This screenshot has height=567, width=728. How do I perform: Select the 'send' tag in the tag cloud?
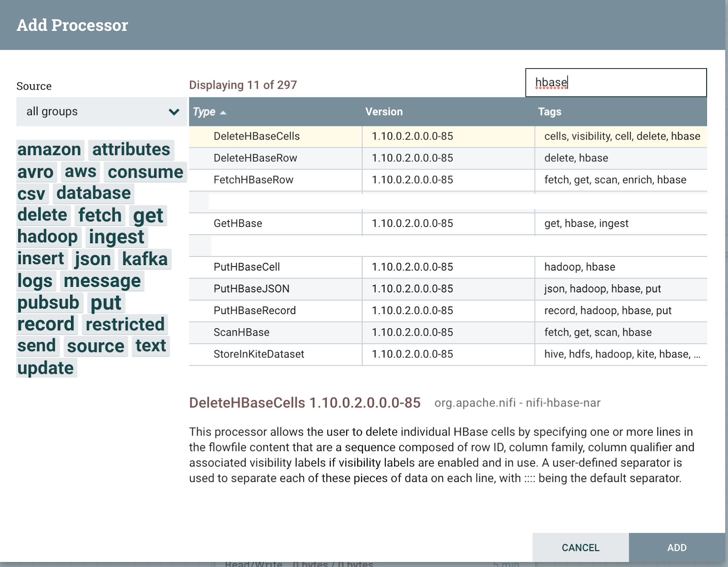[x=37, y=346]
